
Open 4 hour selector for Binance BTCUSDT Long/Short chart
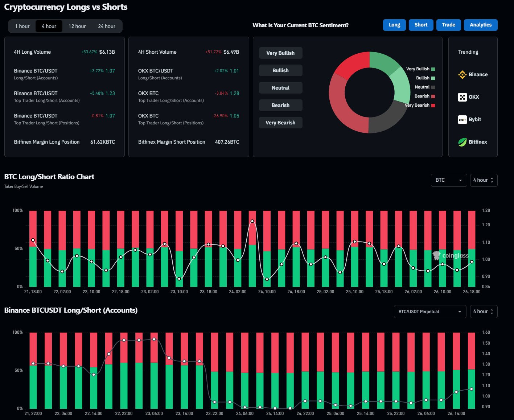[484, 312]
